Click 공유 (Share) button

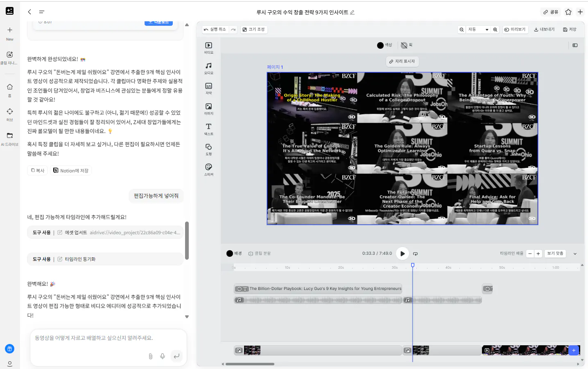pyautogui.click(x=551, y=12)
